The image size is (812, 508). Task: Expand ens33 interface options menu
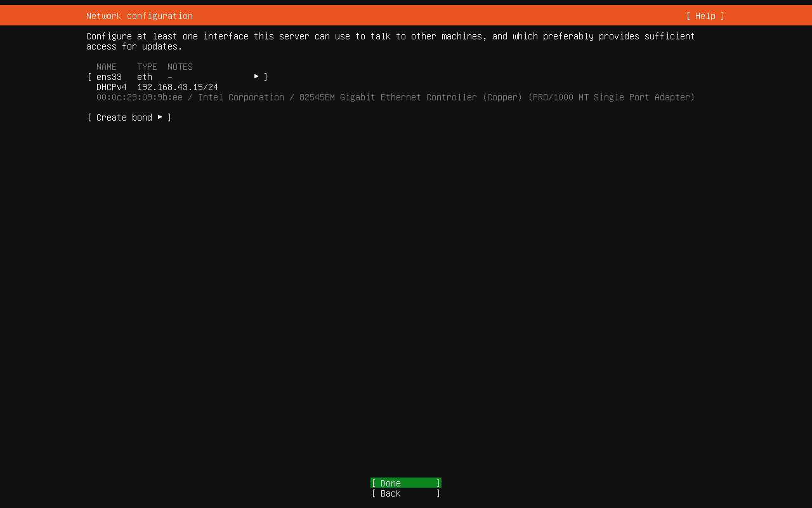pos(256,77)
